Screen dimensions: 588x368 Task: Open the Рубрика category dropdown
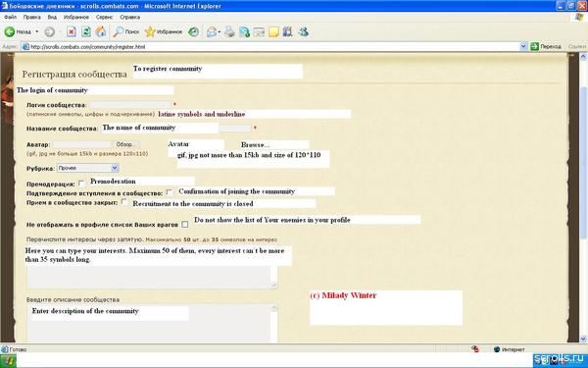pos(88,168)
